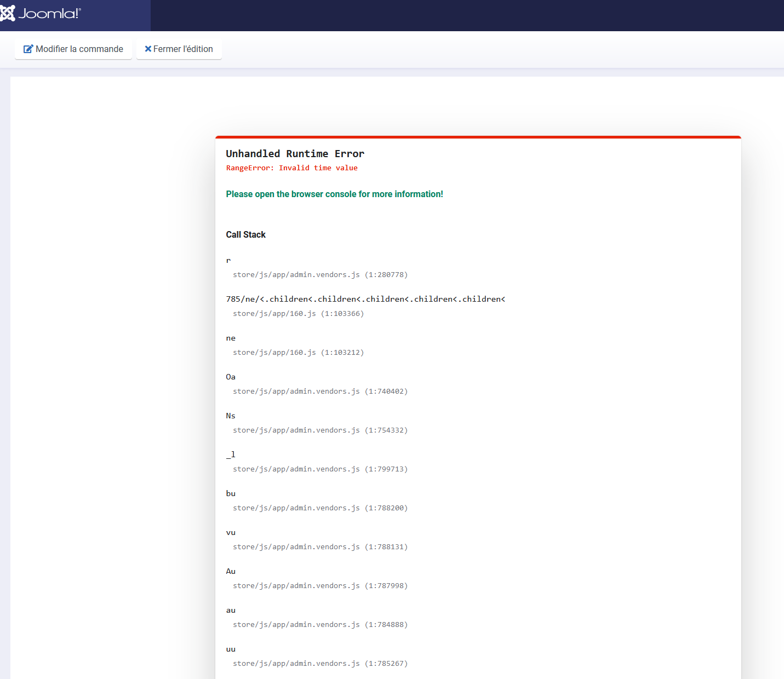Click stack source admin.vendors.js (1:788200)
This screenshot has height=679, width=784.
pyautogui.click(x=320, y=508)
